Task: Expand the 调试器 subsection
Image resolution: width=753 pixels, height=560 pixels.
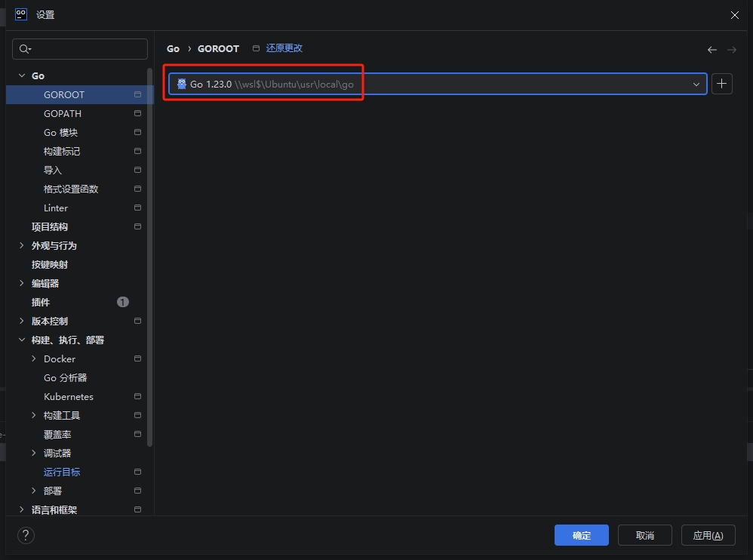Action: 34,453
